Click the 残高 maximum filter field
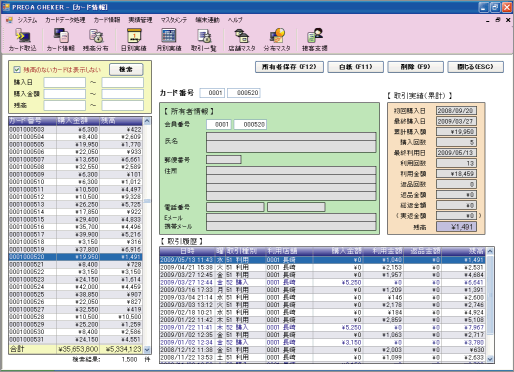514x372 pixels. pos(123,105)
